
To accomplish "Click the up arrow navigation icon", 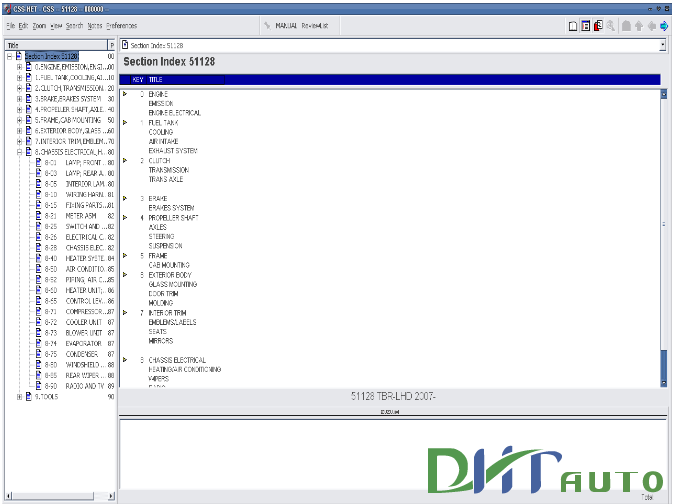I will point(639,26).
